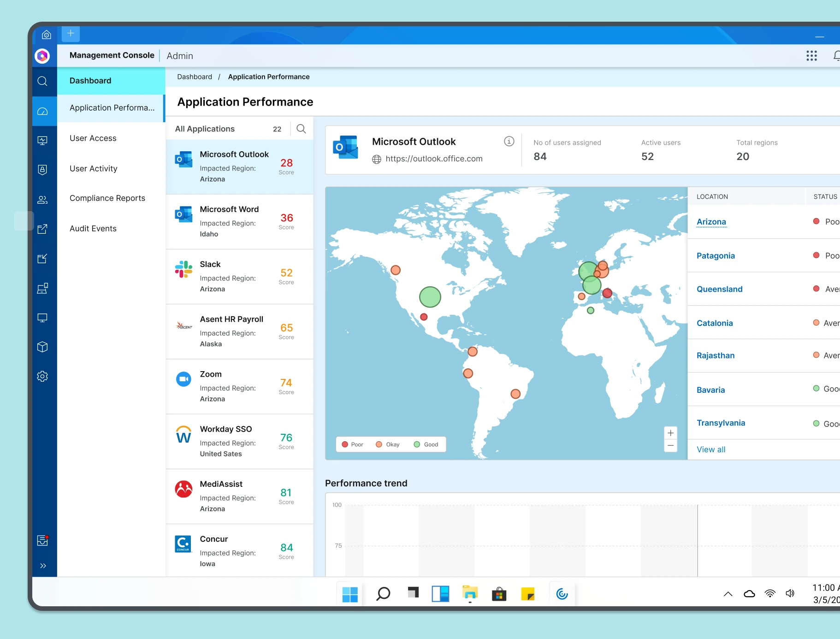The width and height of the screenshot is (840, 639).
Task: Click the Dashboard breadcrumb link
Action: coord(195,77)
